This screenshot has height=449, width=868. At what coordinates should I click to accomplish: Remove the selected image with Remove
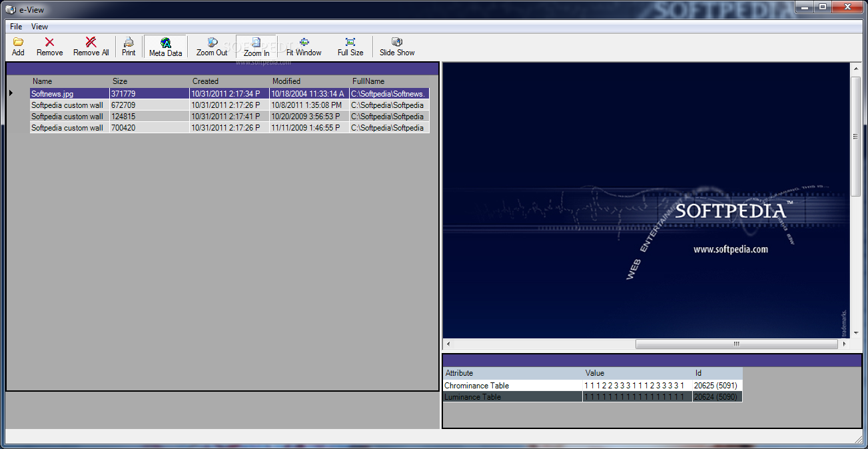point(49,47)
